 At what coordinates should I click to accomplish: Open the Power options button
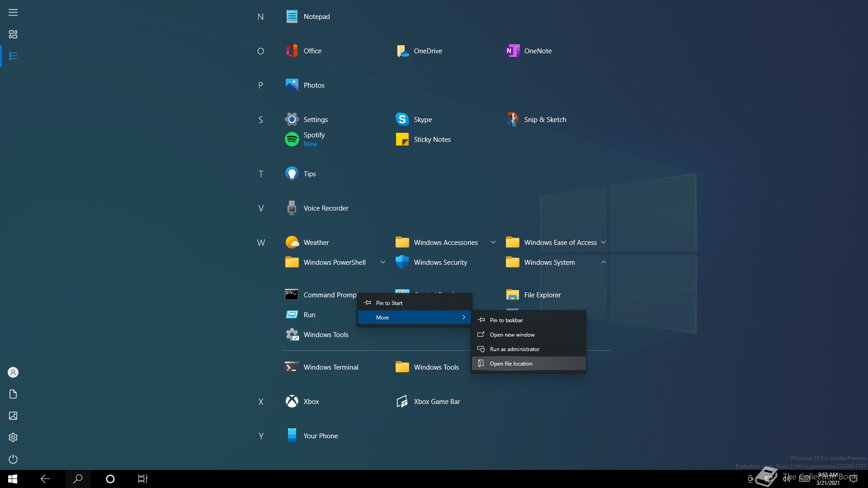13,459
